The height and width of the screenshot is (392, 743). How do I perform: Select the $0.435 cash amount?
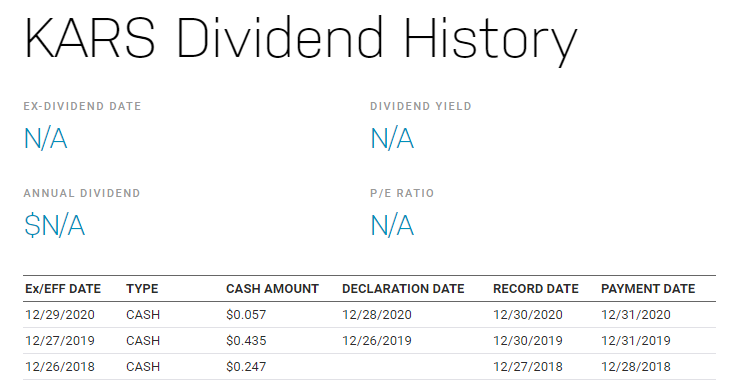(246, 341)
